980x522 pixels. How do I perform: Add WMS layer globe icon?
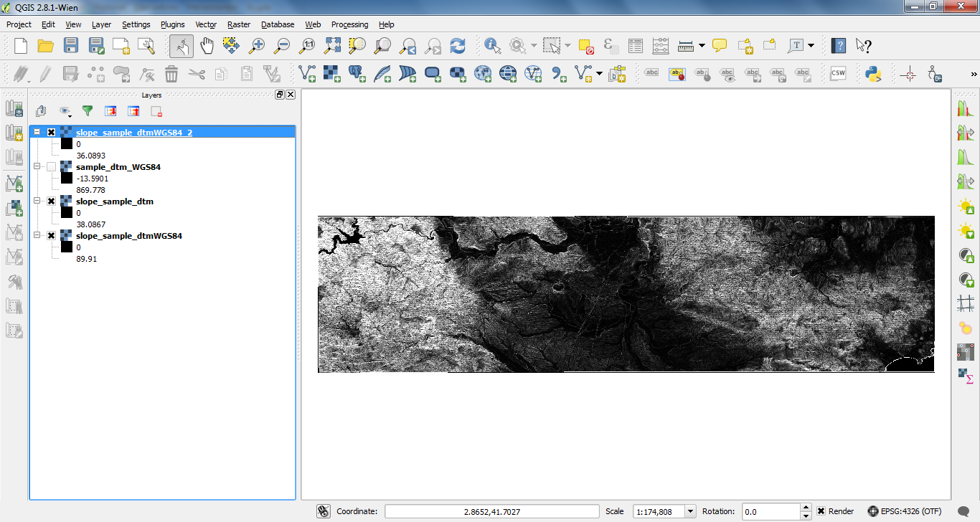pyautogui.click(x=482, y=73)
